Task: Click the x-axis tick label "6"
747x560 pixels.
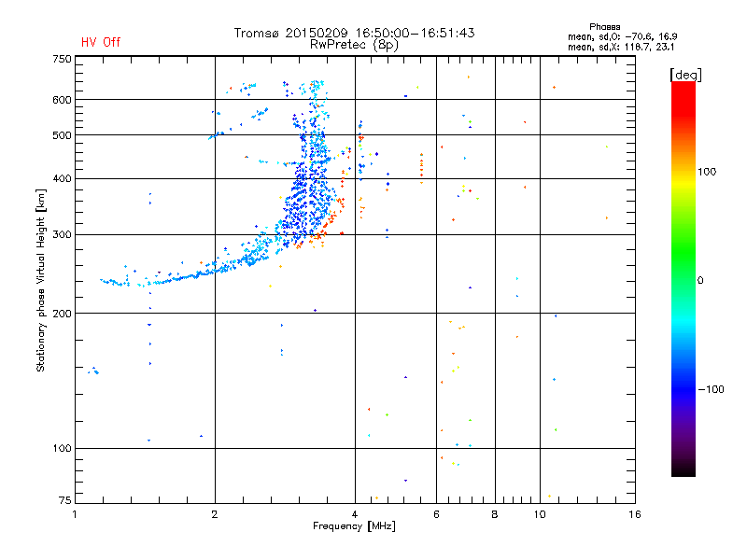Action: click(436, 514)
